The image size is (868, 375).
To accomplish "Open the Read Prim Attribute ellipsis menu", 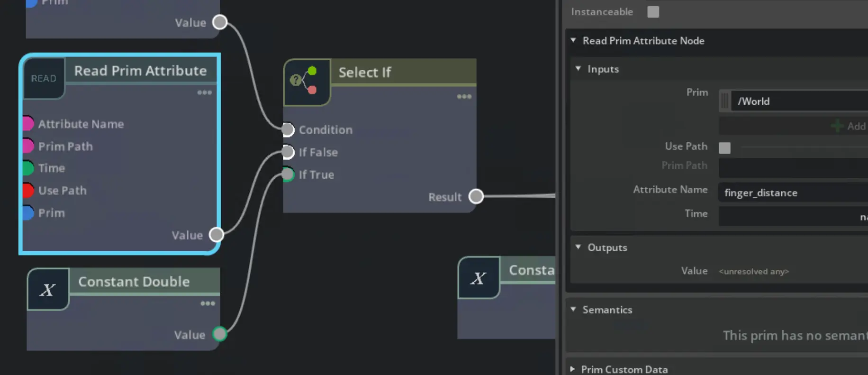I will click(x=204, y=92).
